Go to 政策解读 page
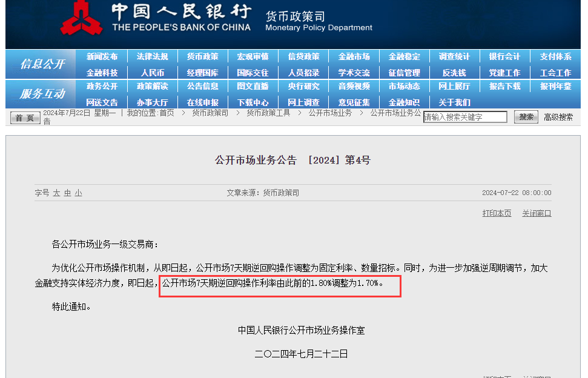Screen dimensions: 588x378 152,86
